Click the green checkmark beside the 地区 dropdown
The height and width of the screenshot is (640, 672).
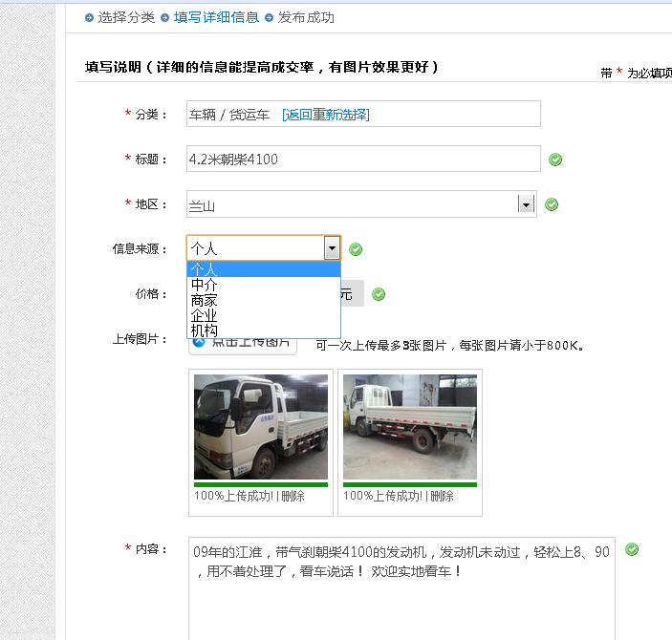coord(552,204)
